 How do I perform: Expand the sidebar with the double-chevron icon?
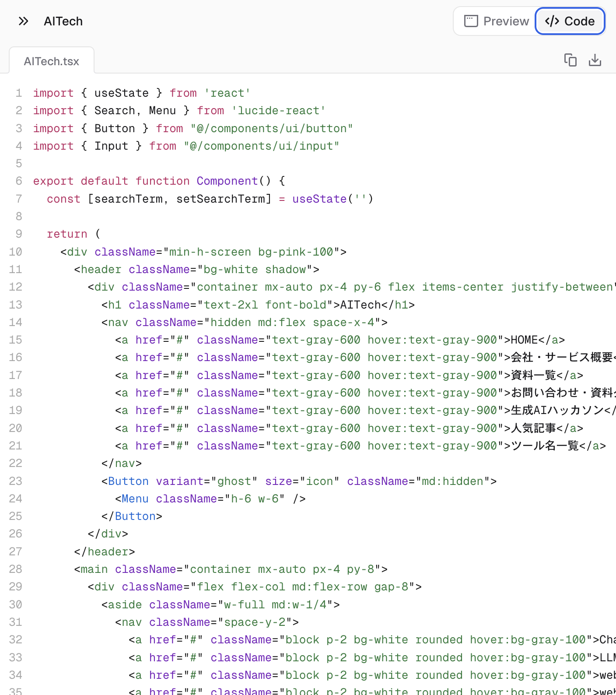coord(24,21)
